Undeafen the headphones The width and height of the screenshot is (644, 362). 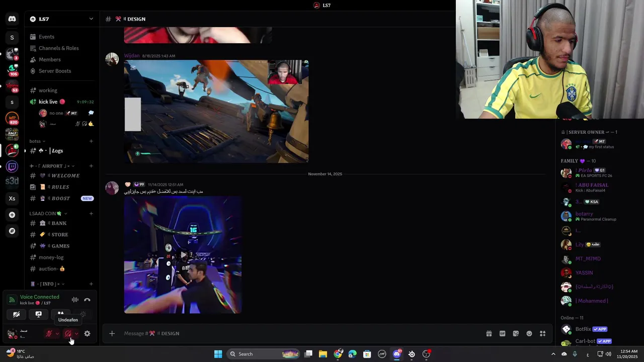pos(68,333)
